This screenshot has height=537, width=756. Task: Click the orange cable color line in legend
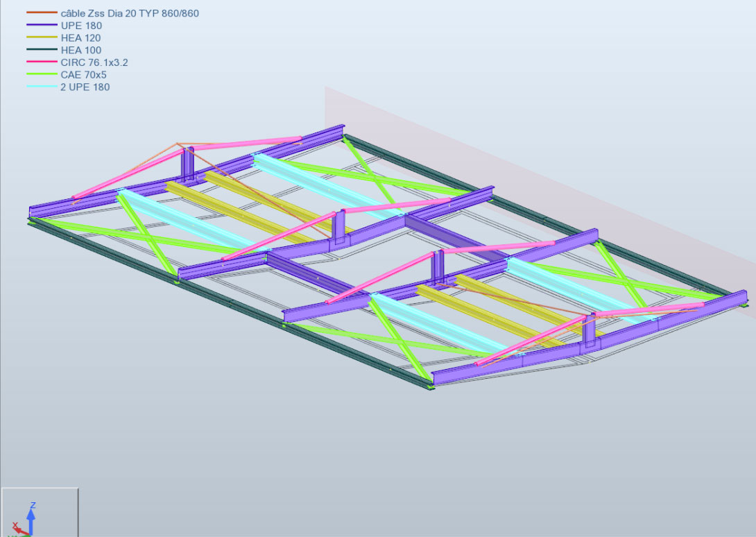click(42, 12)
